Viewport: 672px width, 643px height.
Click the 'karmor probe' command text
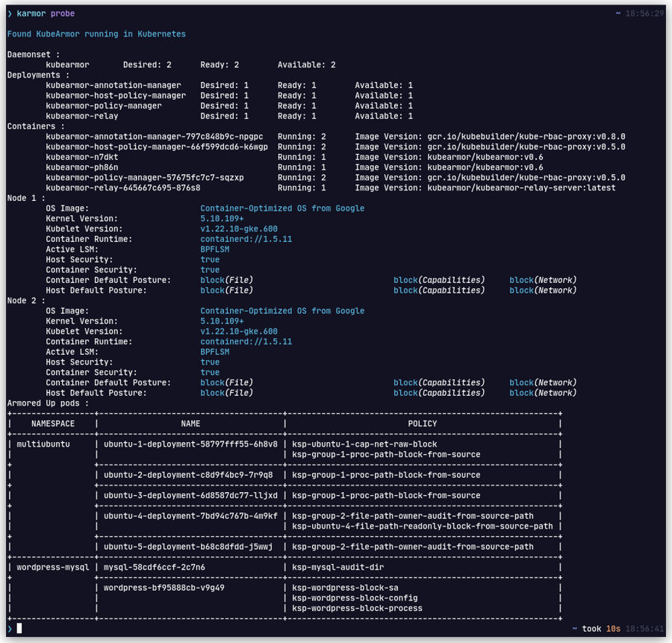click(x=46, y=13)
